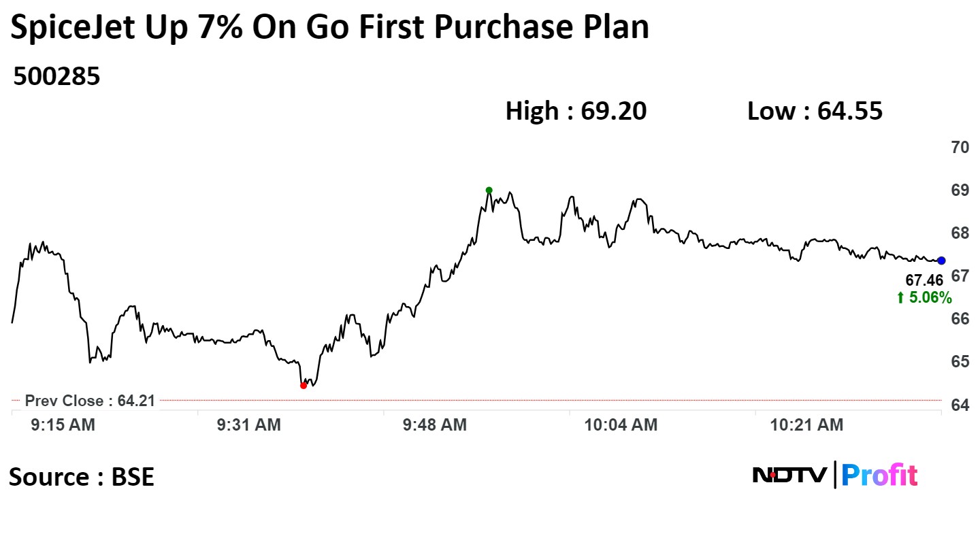This screenshot has height=551, width=980.
Task: Click the Source : BSE text
Action: point(82,477)
